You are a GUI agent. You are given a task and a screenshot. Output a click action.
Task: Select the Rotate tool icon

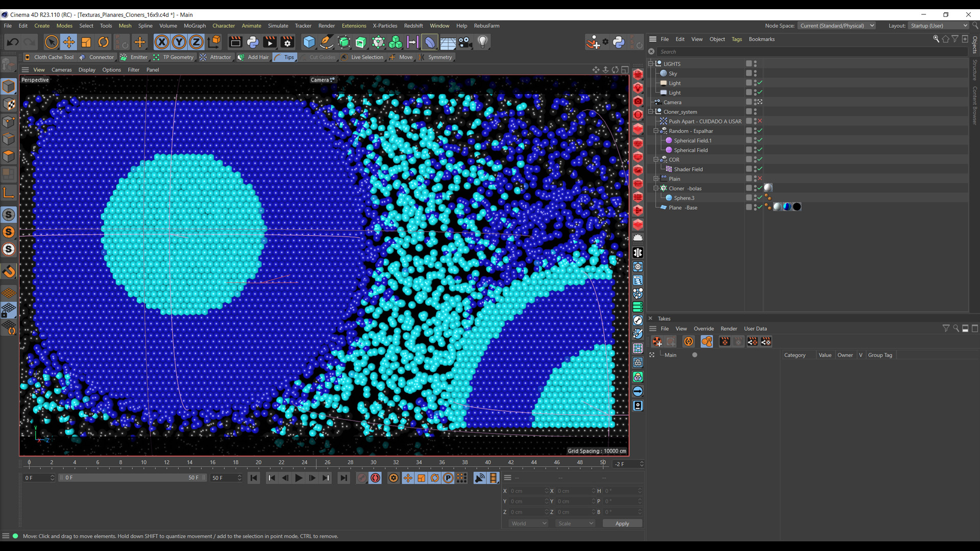pos(103,42)
